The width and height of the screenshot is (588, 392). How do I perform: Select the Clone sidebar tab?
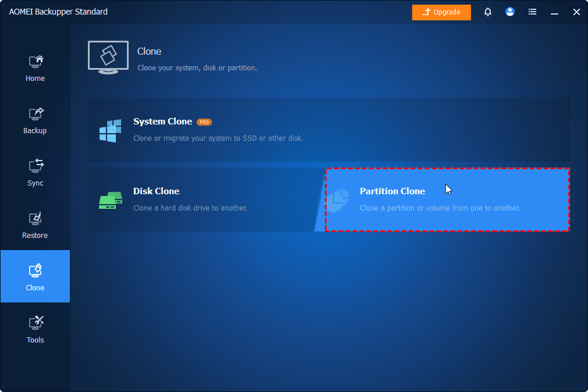36,276
